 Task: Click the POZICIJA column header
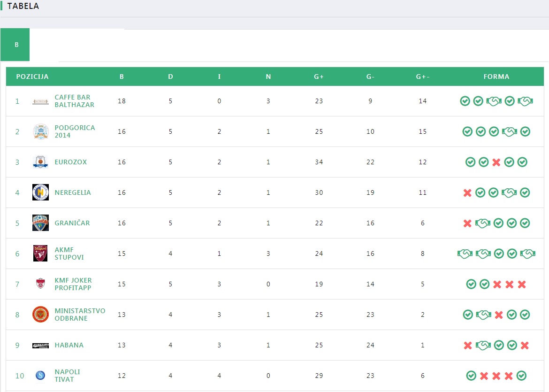(x=32, y=77)
